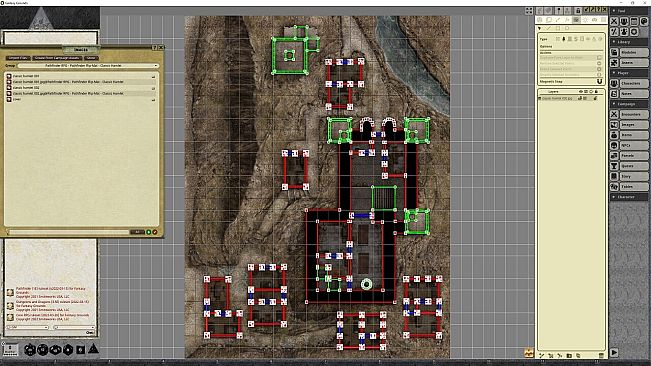The image size is (651, 366).
Task: Open the Characters sidebar button
Action: (x=634, y=83)
